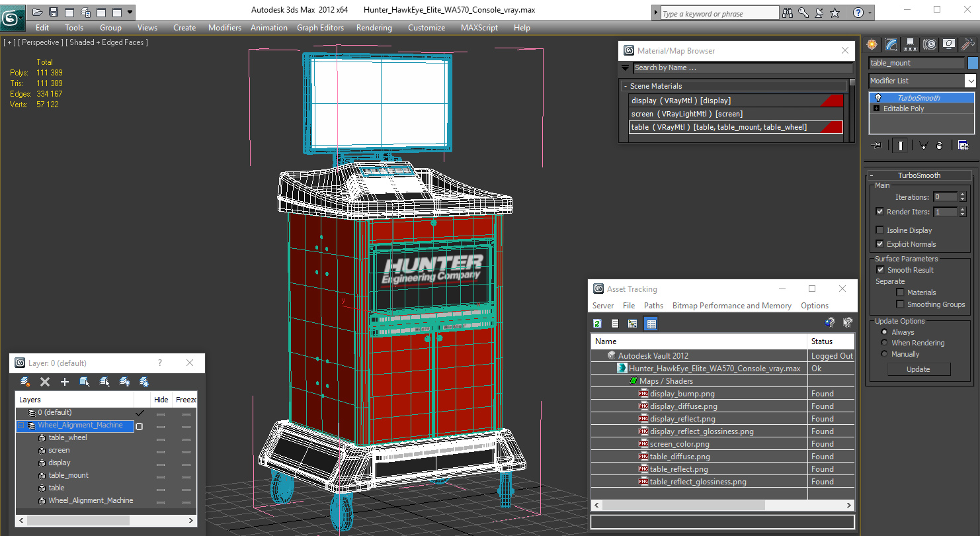The width and height of the screenshot is (980, 536).
Task: Click Table View icon in Asset Tracking toolbar
Action: click(651, 324)
